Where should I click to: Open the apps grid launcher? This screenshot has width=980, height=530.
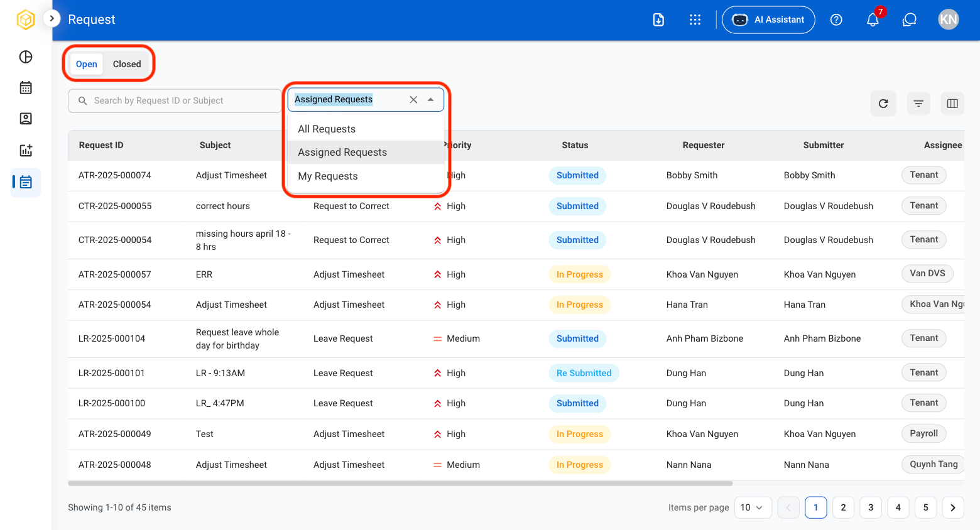point(695,20)
